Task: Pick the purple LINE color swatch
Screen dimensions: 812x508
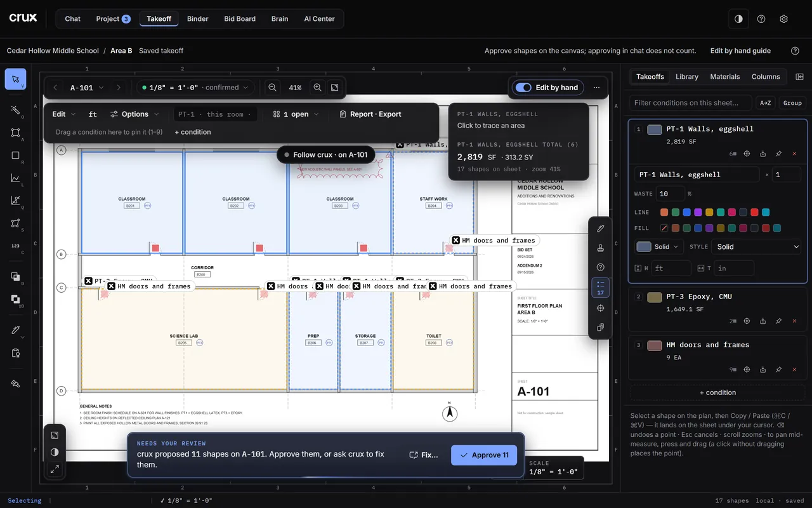Action: [x=698, y=212]
